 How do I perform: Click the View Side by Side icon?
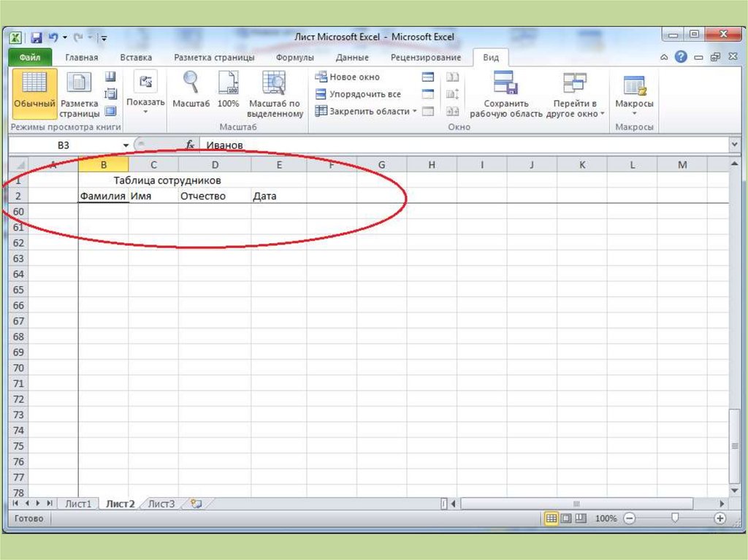pyautogui.click(x=452, y=77)
